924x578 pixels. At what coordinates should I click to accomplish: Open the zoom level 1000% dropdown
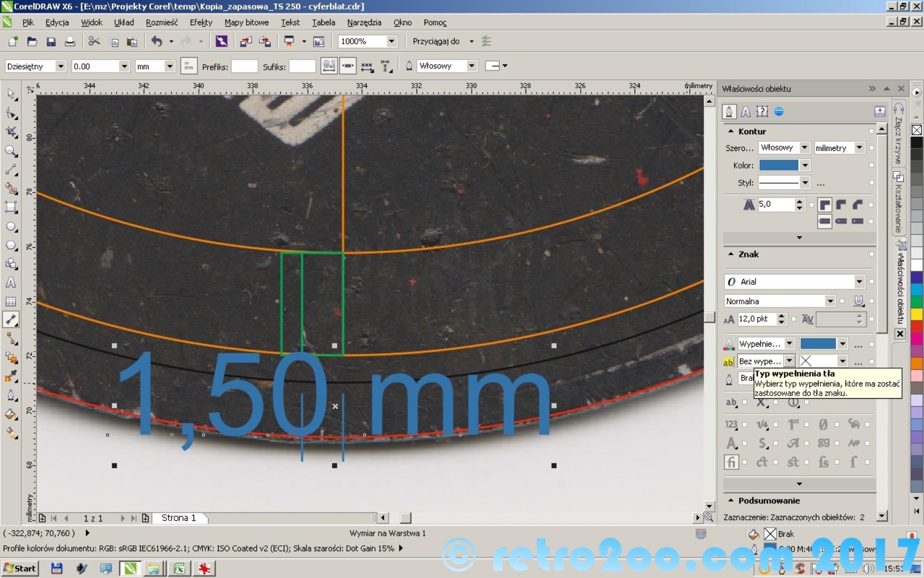tap(391, 42)
